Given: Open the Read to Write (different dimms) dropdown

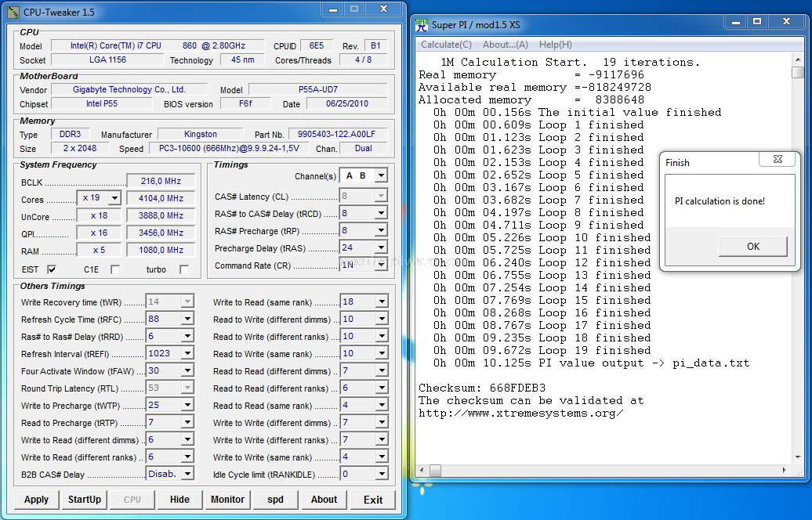Looking at the screenshot, I should pyautogui.click(x=382, y=319).
